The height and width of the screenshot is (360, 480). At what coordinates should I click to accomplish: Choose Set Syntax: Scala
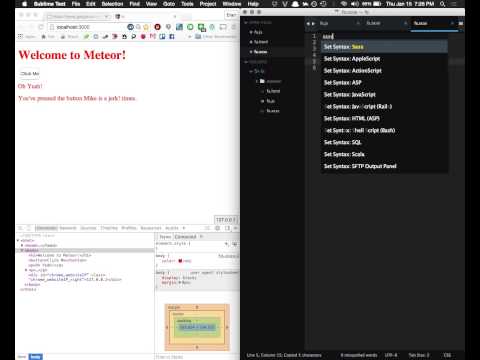click(384, 154)
